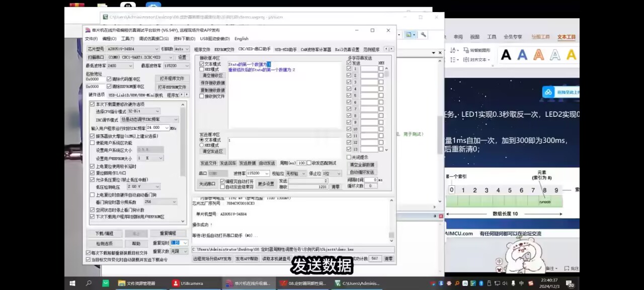Screen dimensions: 644x290
Task: Click the 更多设置 button
Action: (266, 184)
